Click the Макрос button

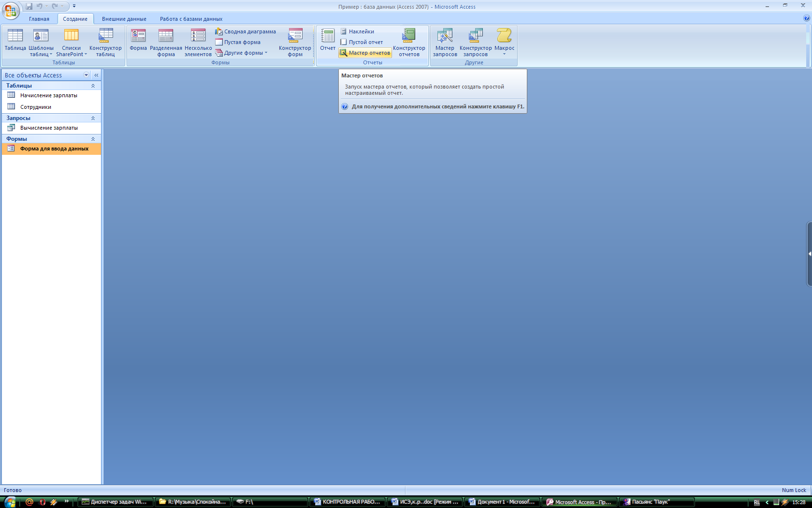504,42
